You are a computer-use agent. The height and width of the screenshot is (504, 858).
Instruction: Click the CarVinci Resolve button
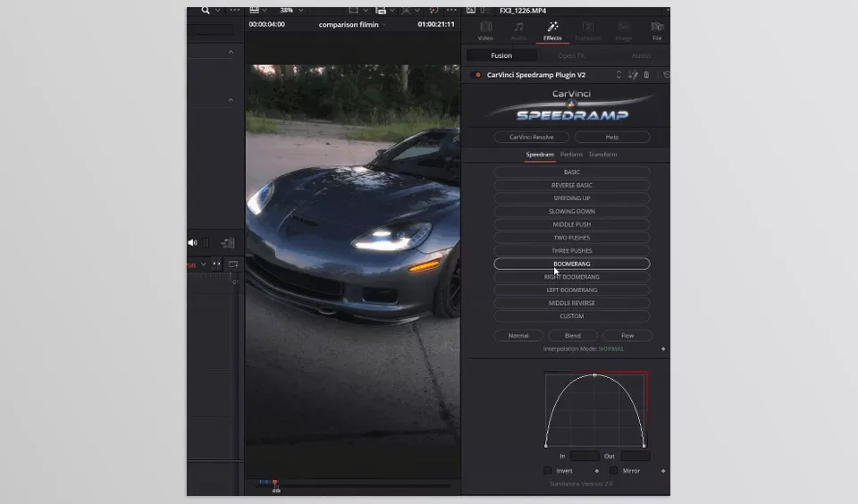[531, 137]
